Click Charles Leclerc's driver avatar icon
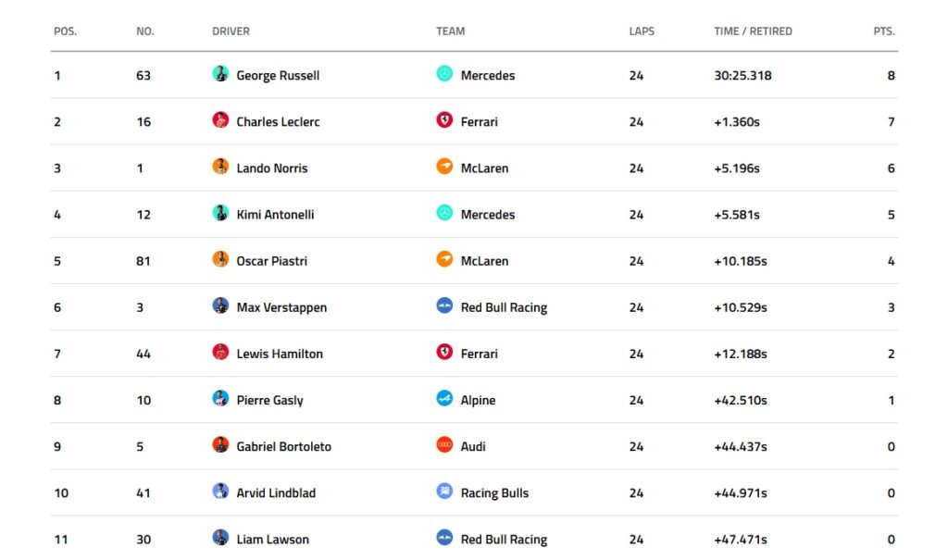The width and height of the screenshot is (948, 560). [220, 119]
